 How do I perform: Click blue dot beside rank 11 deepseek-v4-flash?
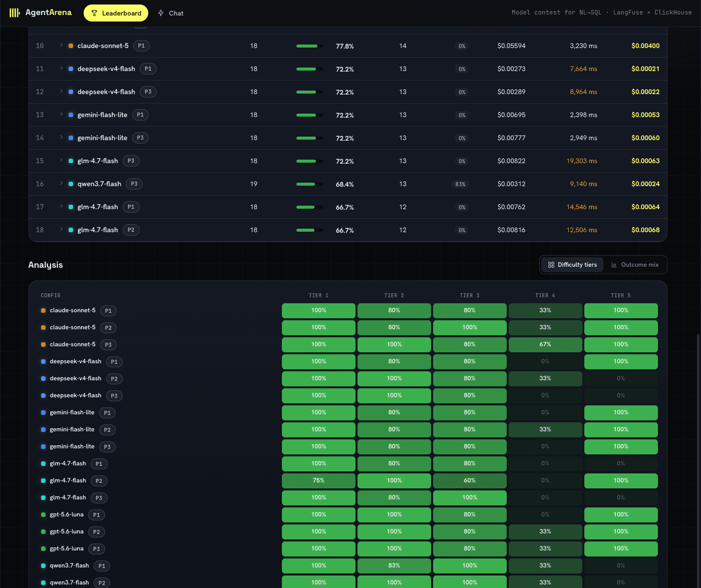[x=71, y=69]
